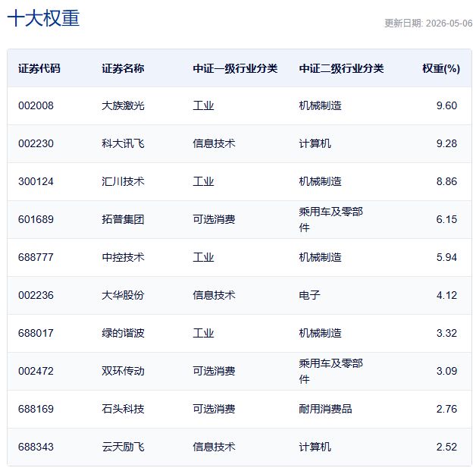Click industry 电子 in the 大华股份 row
Screen dimensions: 476x471
(x=310, y=295)
